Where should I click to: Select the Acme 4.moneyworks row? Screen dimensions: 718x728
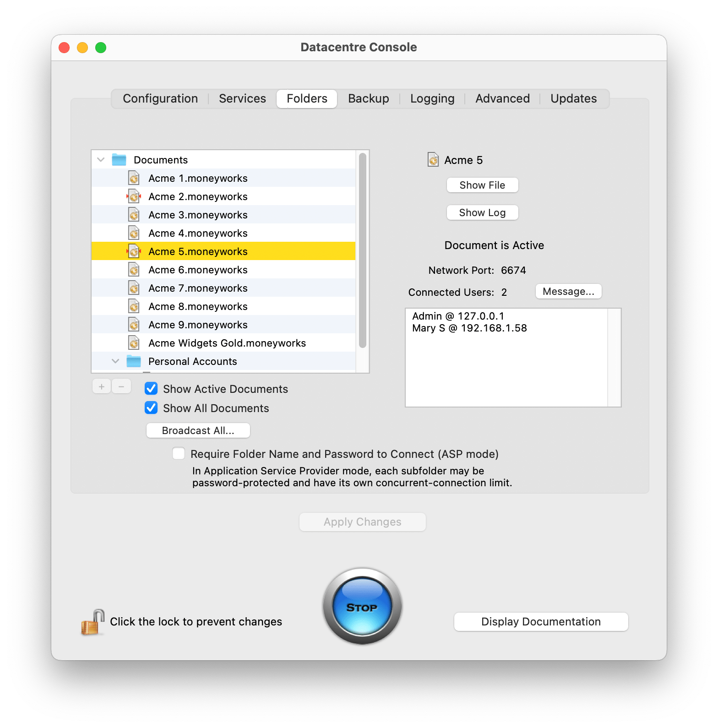pos(223,233)
